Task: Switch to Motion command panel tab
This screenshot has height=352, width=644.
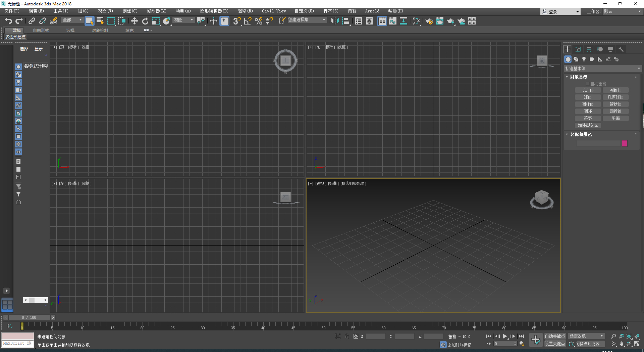Action: [600, 49]
